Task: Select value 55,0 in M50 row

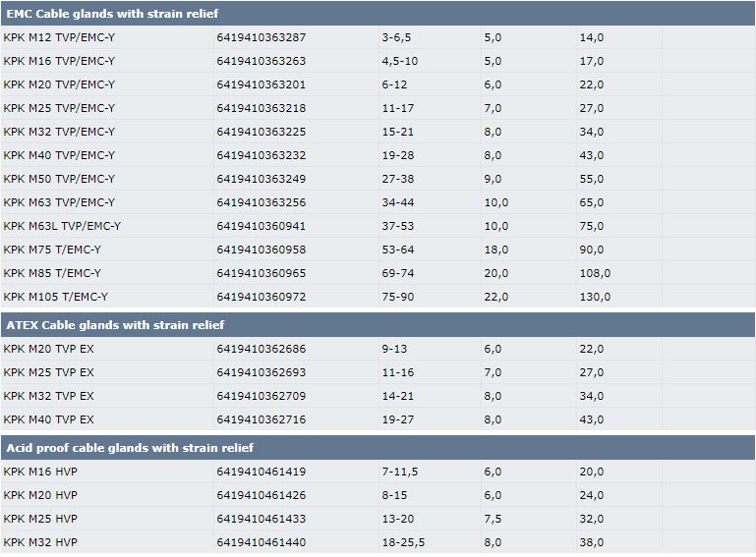Action: (592, 179)
